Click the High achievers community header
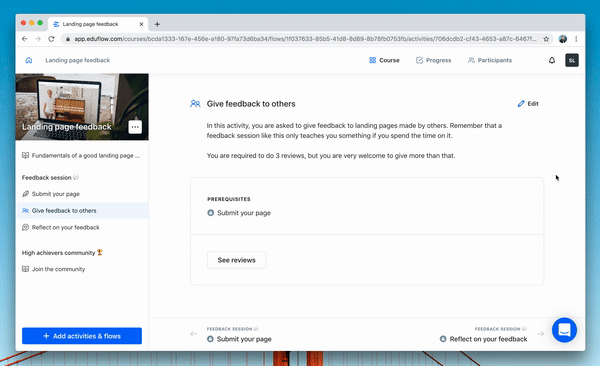 [x=62, y=253]
